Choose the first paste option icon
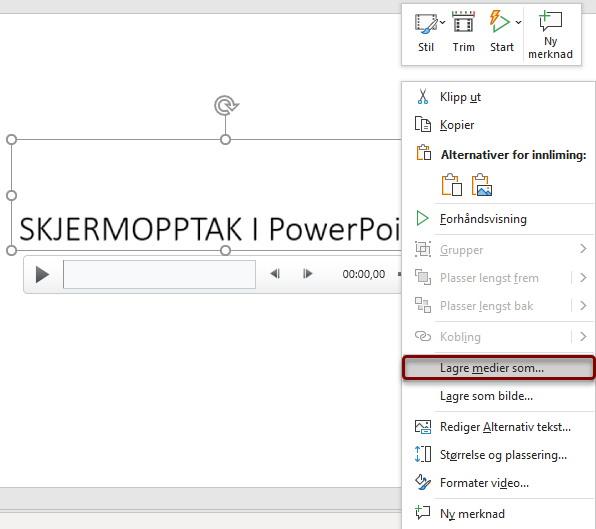The width and height of the screenshot is (596, 529). tap(452, 185)
